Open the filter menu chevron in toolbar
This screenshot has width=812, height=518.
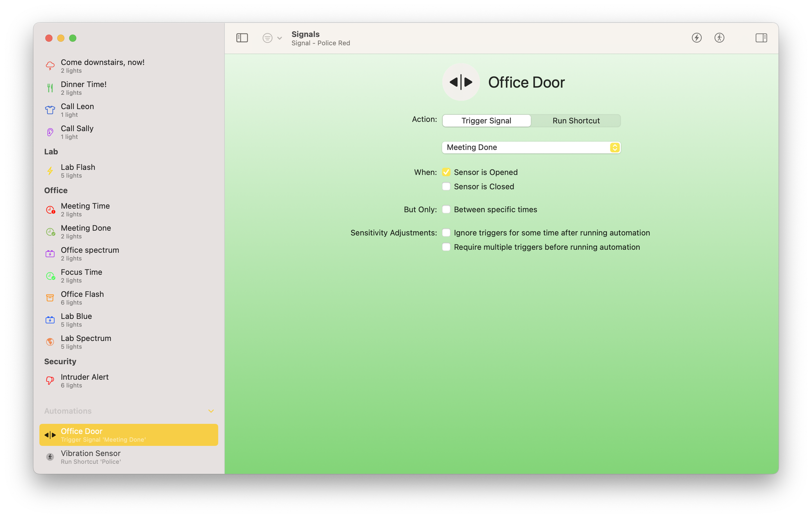coord(279,38)
